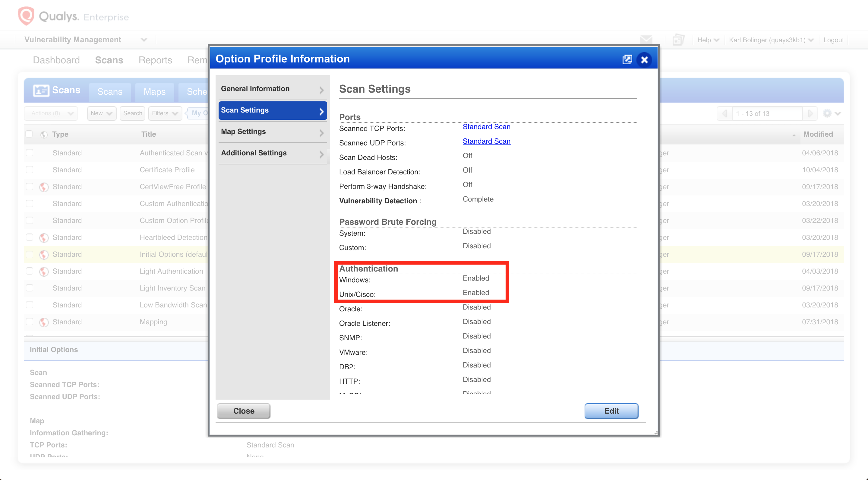This screenshot has width=868, height=480.
Task: Open the Standard Scan link for TCP ports
Action: tap(486, 127)
